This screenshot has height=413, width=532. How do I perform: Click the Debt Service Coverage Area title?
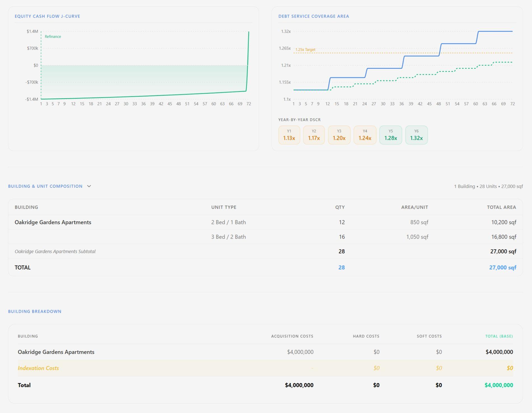coord(314,16)
